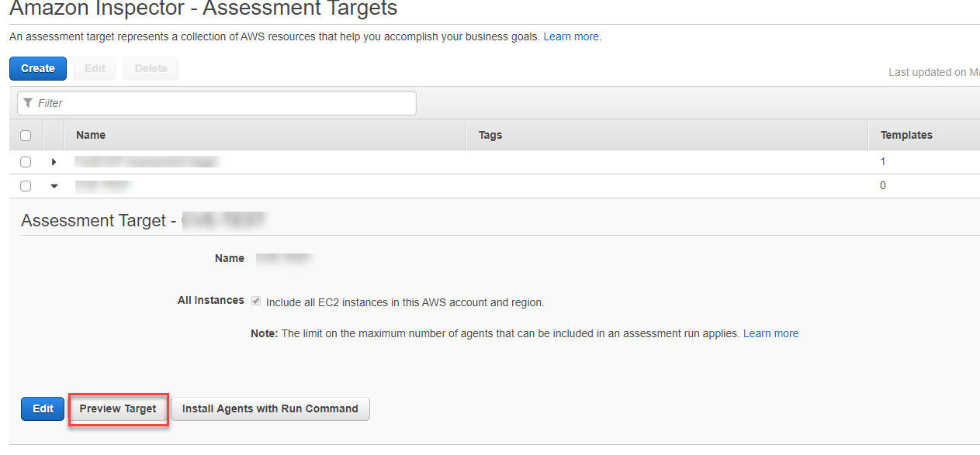
Task: Toggle the select-all checkbox in the table header
Action: pyautogui.click(x=26, y=134)
